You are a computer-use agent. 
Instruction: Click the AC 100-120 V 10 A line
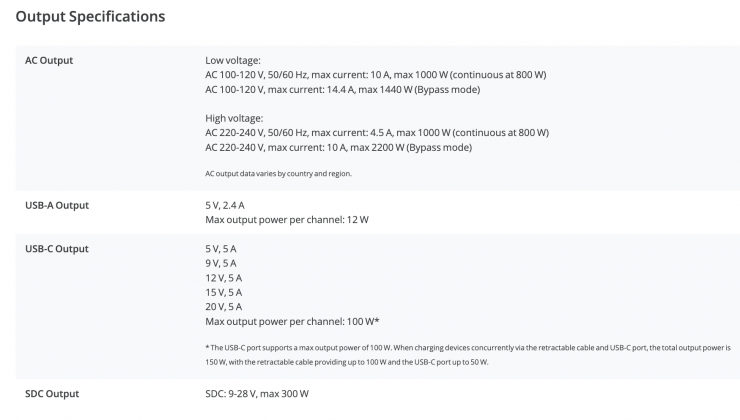click(x=376, y=75)
